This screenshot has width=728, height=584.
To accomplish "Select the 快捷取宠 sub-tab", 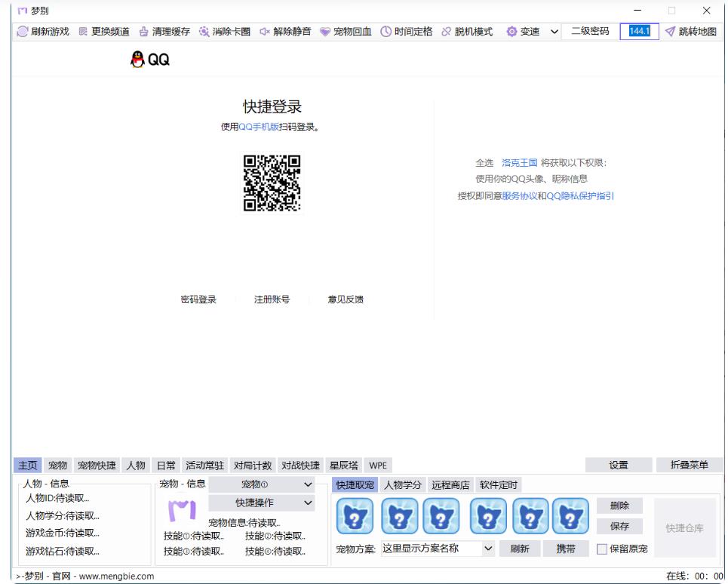I will 355,485.
